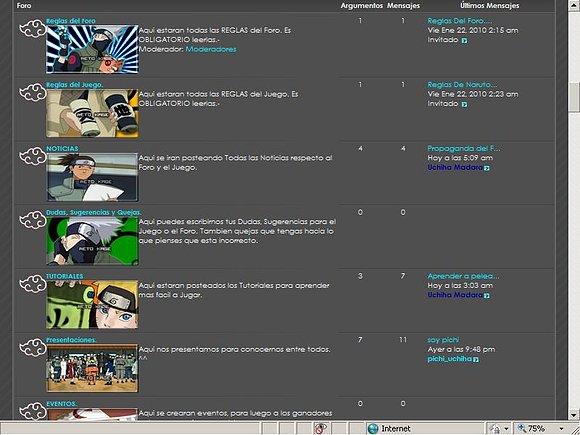
Task: Open the Presentaciones forum link
Action: point(71,340)
